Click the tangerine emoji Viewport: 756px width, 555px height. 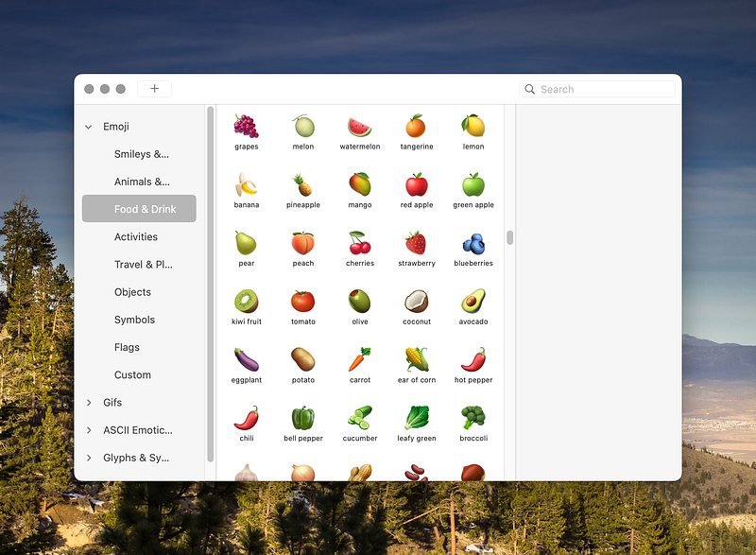(416, 127)
